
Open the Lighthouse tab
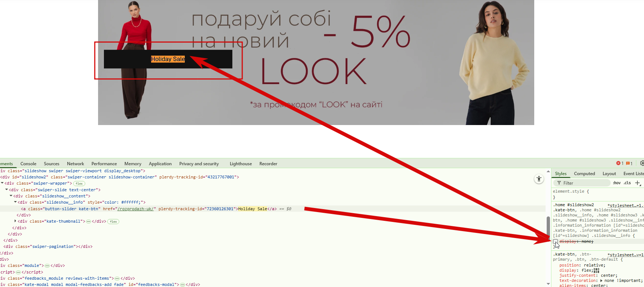point(241,164)
